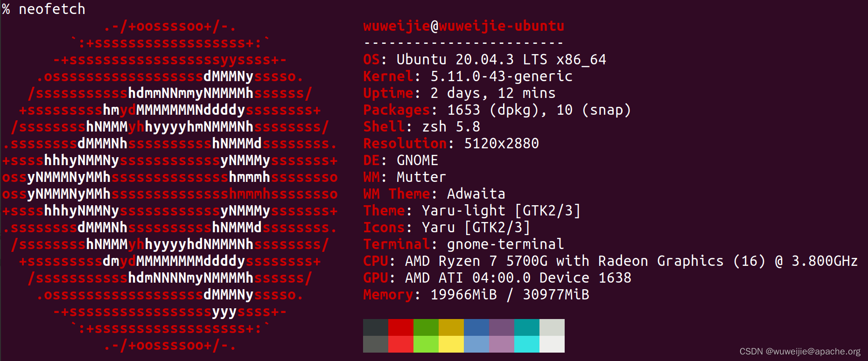
Task: Click the Shell value zsh 5.8
Action: pos(451,127)
